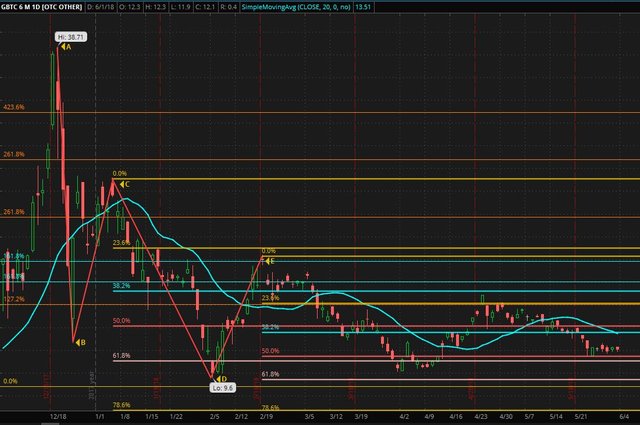Click the yellow E point marker
640x425 pixels.
(270, 261)
